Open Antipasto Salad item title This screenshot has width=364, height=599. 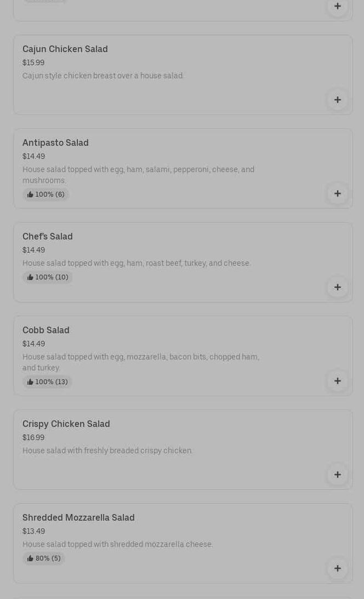[x=55, y=143]
